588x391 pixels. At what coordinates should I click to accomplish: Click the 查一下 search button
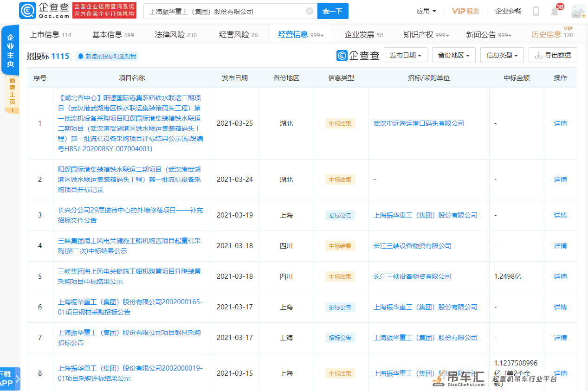coord(332,11)
